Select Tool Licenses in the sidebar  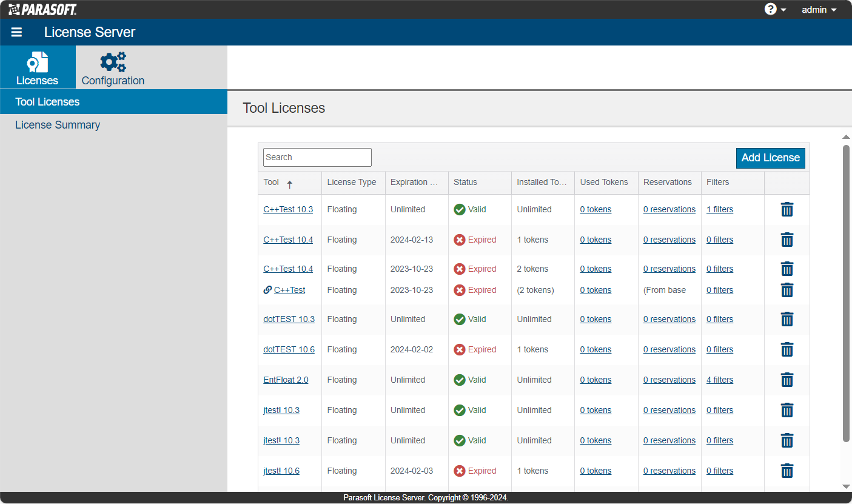point(113,102)
